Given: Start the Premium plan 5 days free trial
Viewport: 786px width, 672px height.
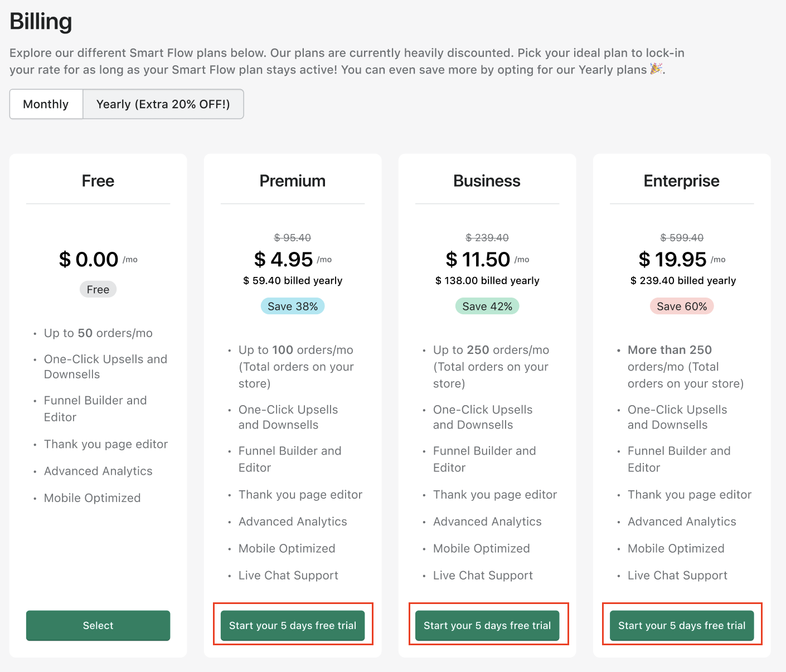Looking at the screenshot, I should coord(293,626).
